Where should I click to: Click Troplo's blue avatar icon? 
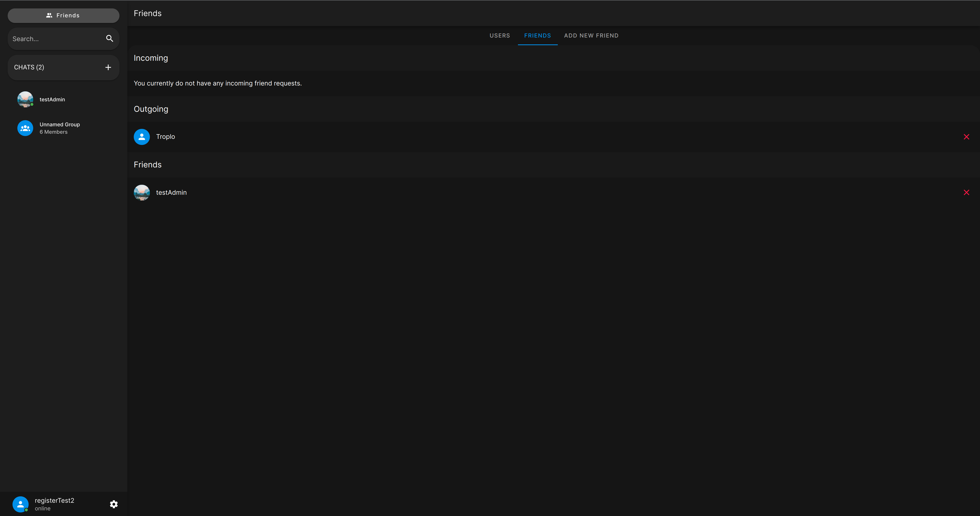point(141,137)
